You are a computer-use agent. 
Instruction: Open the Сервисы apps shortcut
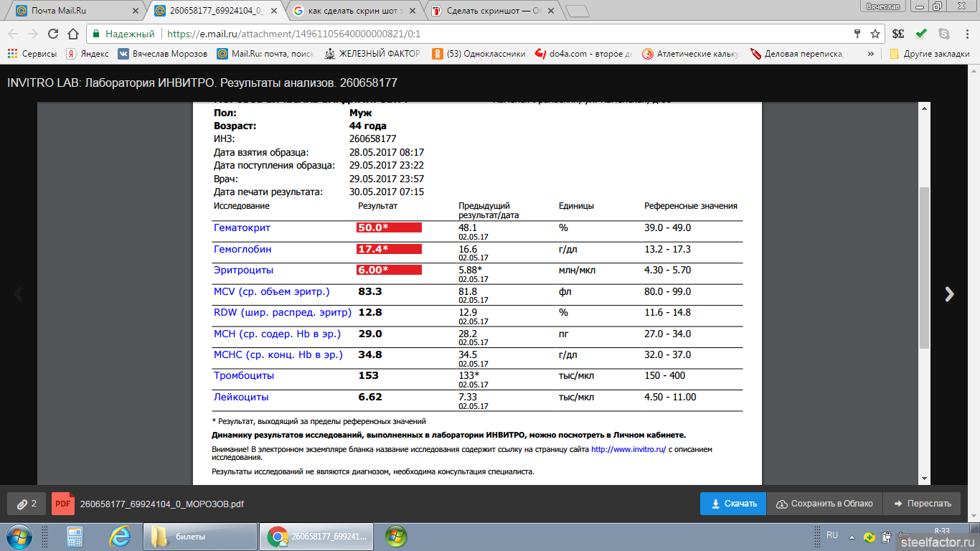point(32,54)
